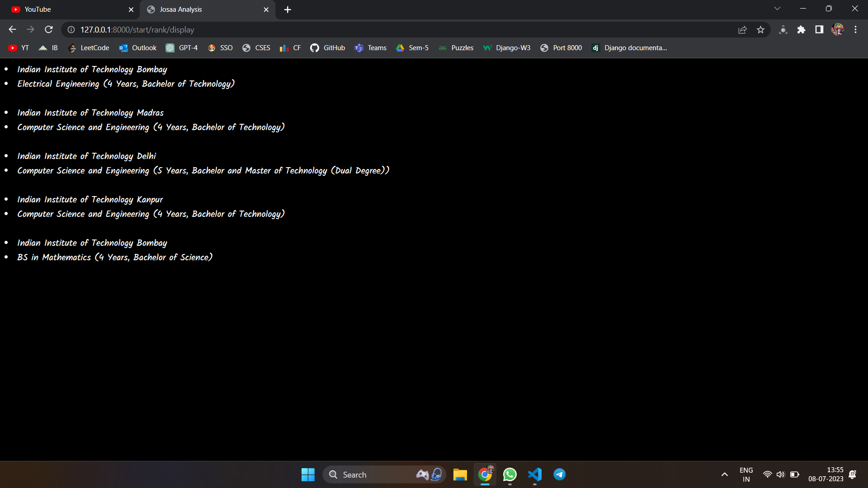
Task: Open LeetCode bookmark
Action: [89, 48]
